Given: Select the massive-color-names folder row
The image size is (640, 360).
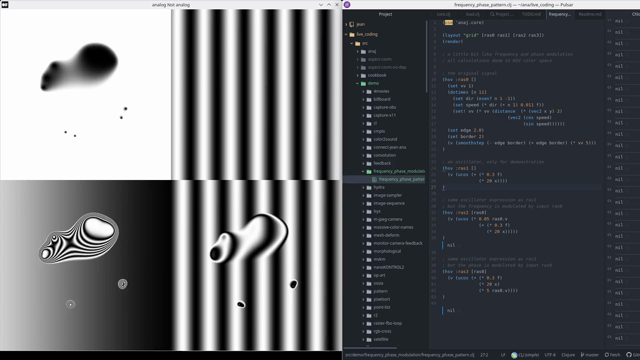Looking at the screenshot, I should coord(385,227).
